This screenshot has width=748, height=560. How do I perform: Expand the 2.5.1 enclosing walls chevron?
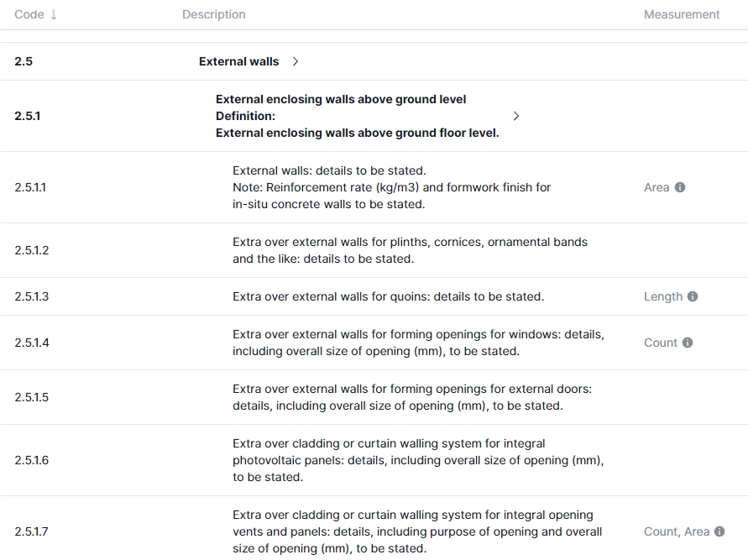click(516, 116)
